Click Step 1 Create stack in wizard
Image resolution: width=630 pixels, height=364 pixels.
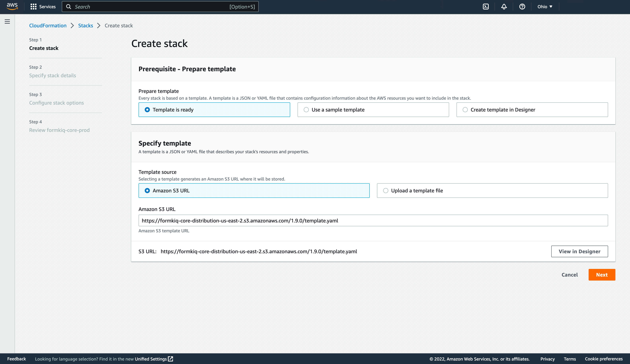point(44,48)
